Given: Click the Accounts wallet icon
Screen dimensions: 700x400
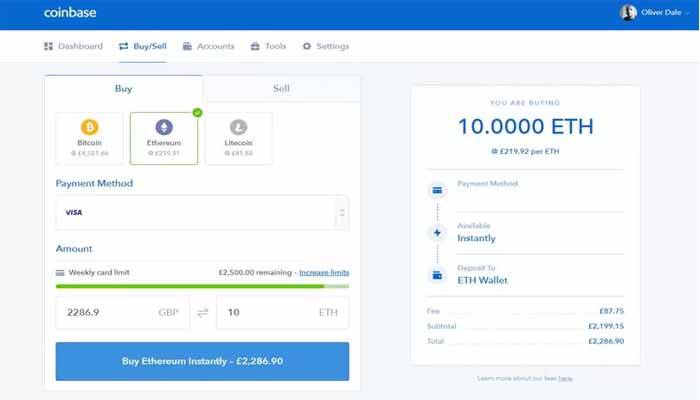Looking at the screenshot, I should click(x=187, y=46).
